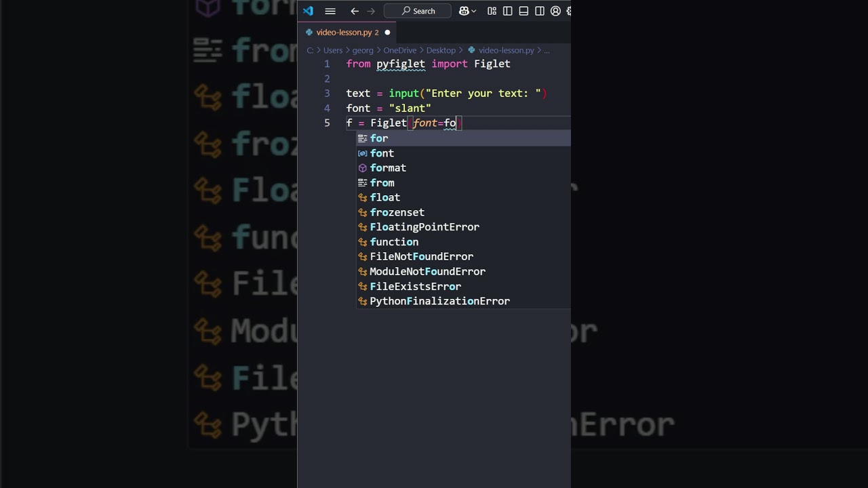868x488 pixels.
Task: Click line number 5 in the gutter
Action: [x=327, y=123]
